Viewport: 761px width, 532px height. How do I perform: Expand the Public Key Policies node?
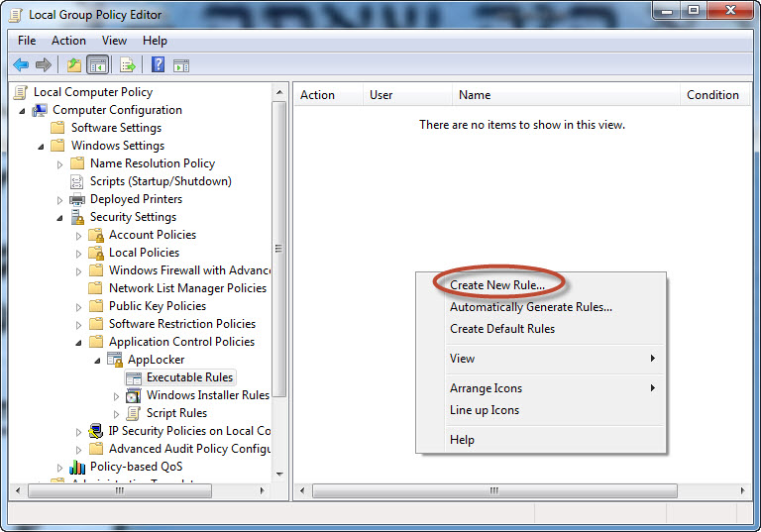tap(78, 307)
